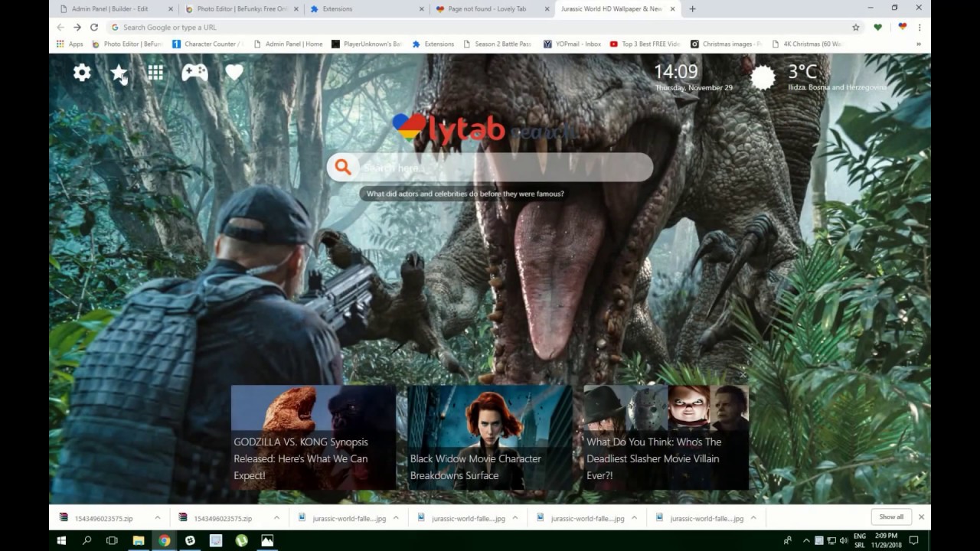
Task: Open the 4K Christmas bookmark
Action: (x=807, y=44)
